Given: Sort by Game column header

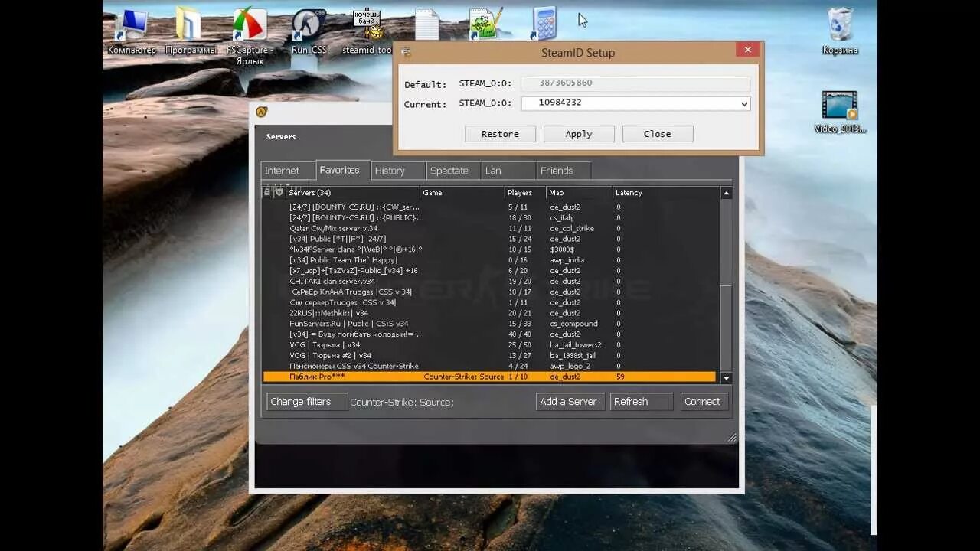Looking at the screenshot, I should coord(462,193).
